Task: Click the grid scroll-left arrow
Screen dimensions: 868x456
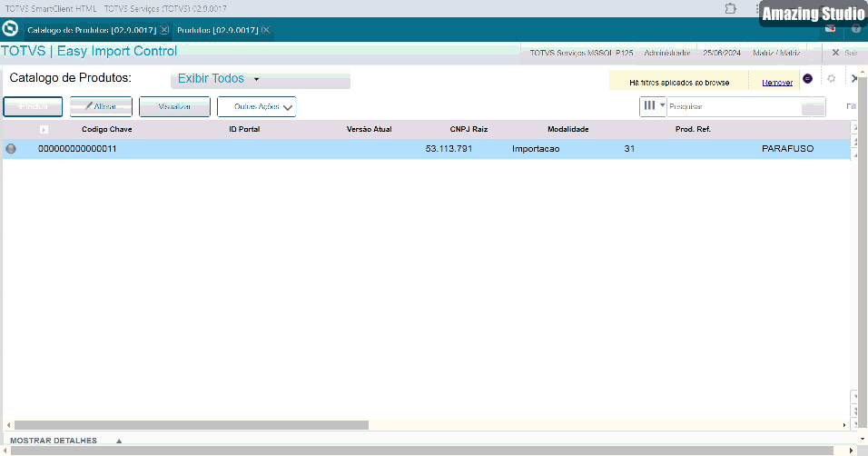Action: 8,425
